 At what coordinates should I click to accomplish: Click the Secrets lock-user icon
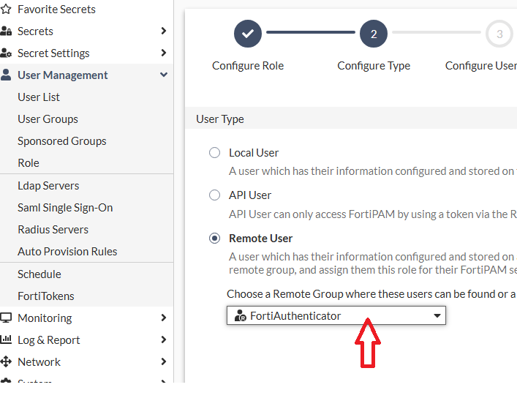pos(6,31)
